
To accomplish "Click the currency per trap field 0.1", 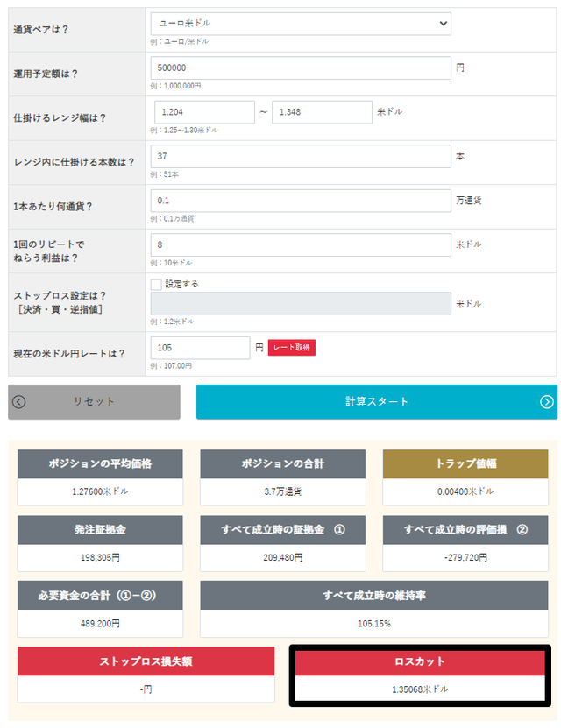I will pyautogui.click(x=301, y=201).
